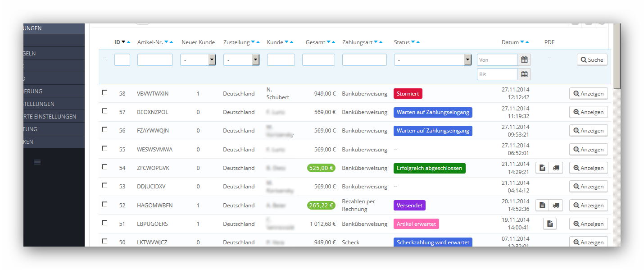Open the invoice document icon for order 54
Viewport: 644px width, 270px height.
(542, 168)
